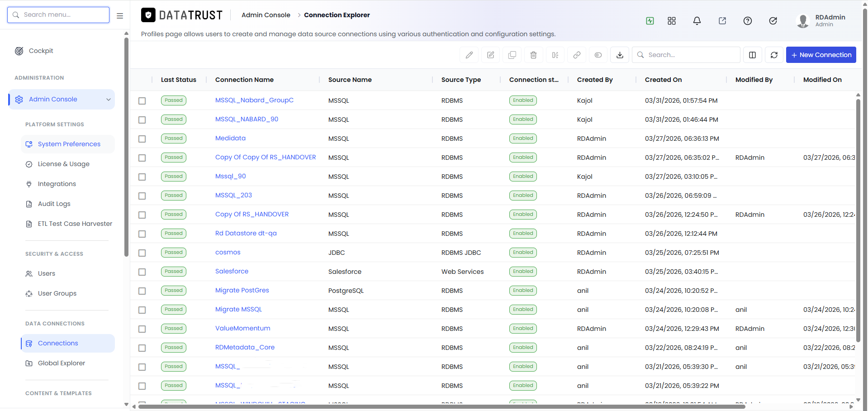868x411 pixels.
Task: Toggle the hamburger menu collapse icon
Action: (120, 15)
